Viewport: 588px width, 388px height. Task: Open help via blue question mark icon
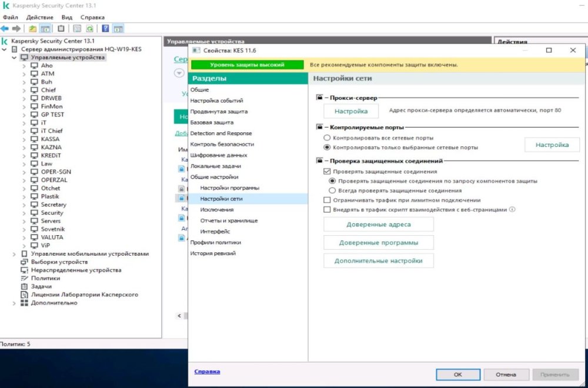coord(106,28)
